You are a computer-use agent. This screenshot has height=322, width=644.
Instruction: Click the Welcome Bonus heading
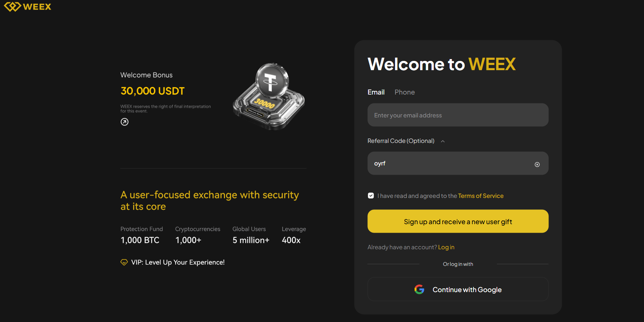(x=146, y=75)
